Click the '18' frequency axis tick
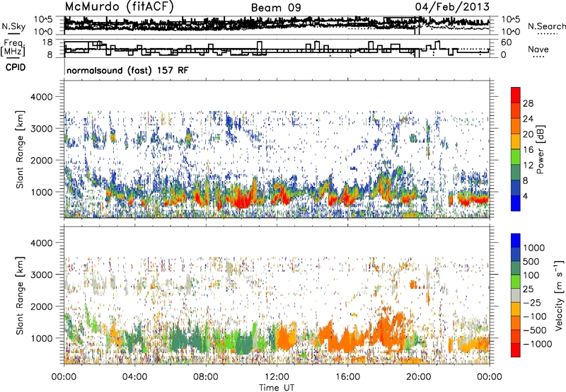Image resolution: width=566 pixels, height=392 pixels. [x=47, y=42]
